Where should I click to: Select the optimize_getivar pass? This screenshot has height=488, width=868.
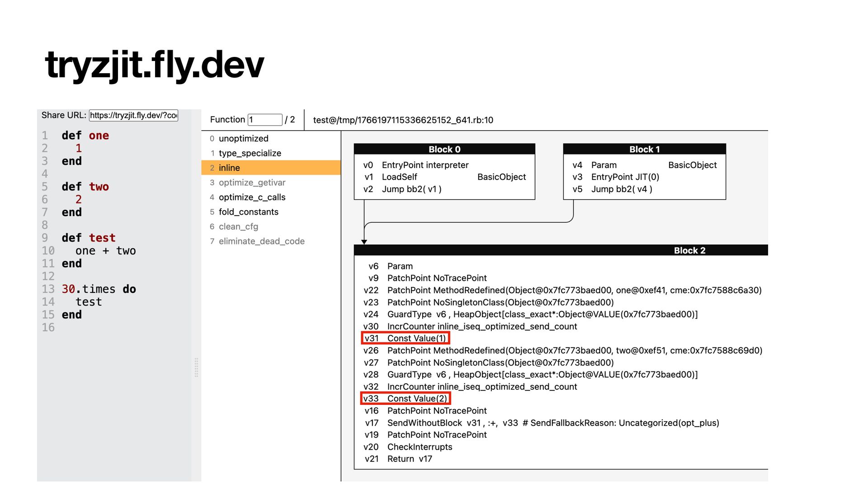click(252, 183)
